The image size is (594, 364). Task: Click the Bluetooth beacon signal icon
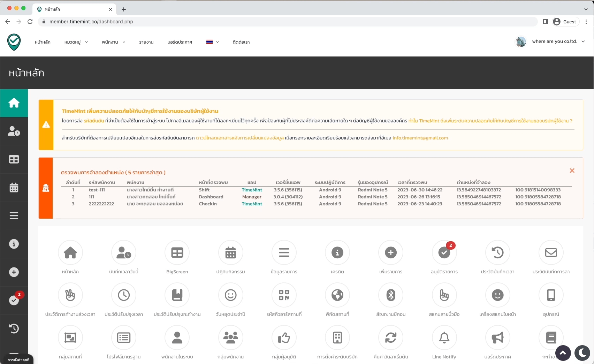(x=391, y=295)
